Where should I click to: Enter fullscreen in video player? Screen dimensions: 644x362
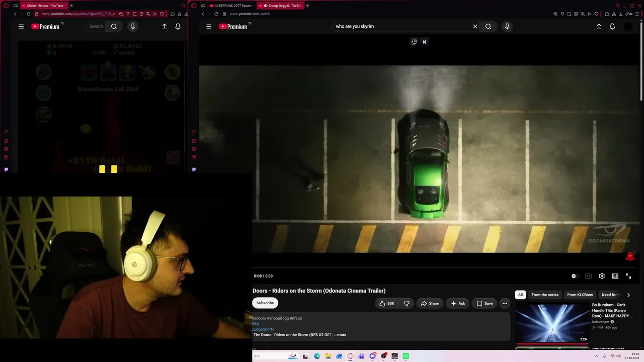[x=628, y=276]
